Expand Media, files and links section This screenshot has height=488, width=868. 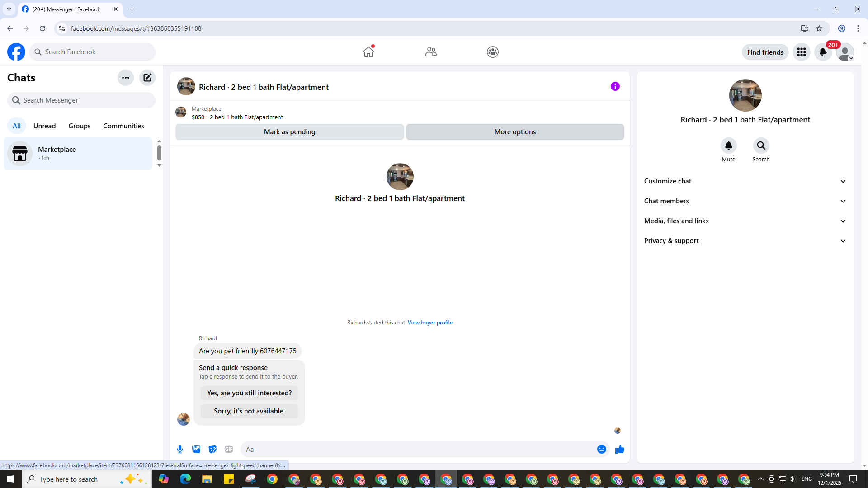[x=745, y=221]
